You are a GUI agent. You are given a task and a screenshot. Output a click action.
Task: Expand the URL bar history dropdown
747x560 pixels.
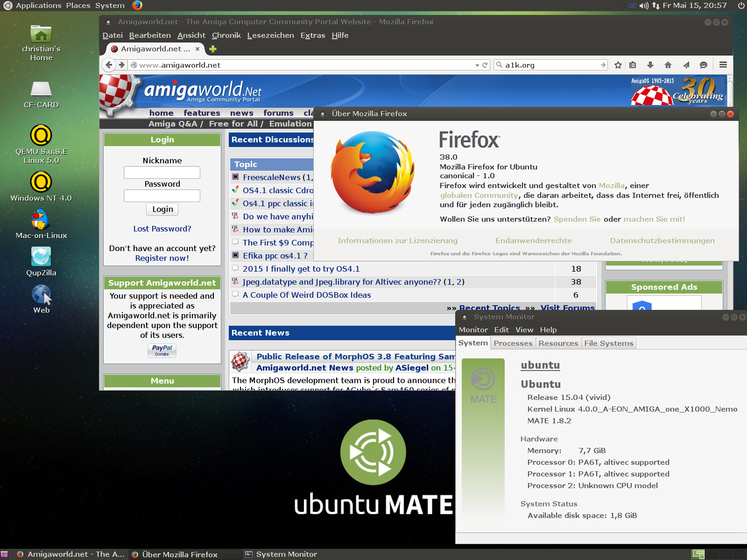(x=477, y=65)
